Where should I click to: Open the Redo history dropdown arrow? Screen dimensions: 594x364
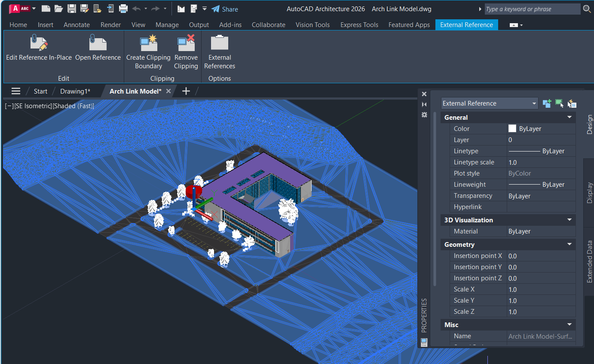click(165, 9)
